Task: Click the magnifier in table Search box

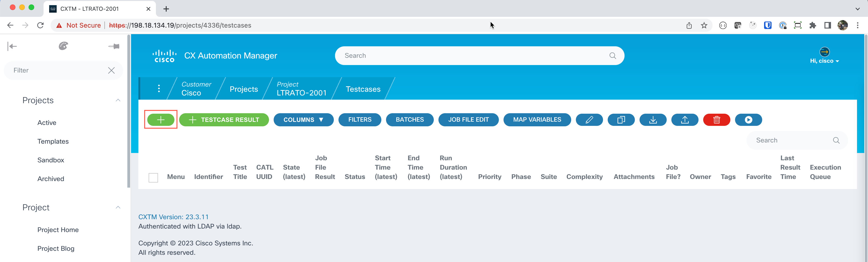Action: (x=836, y=140)
